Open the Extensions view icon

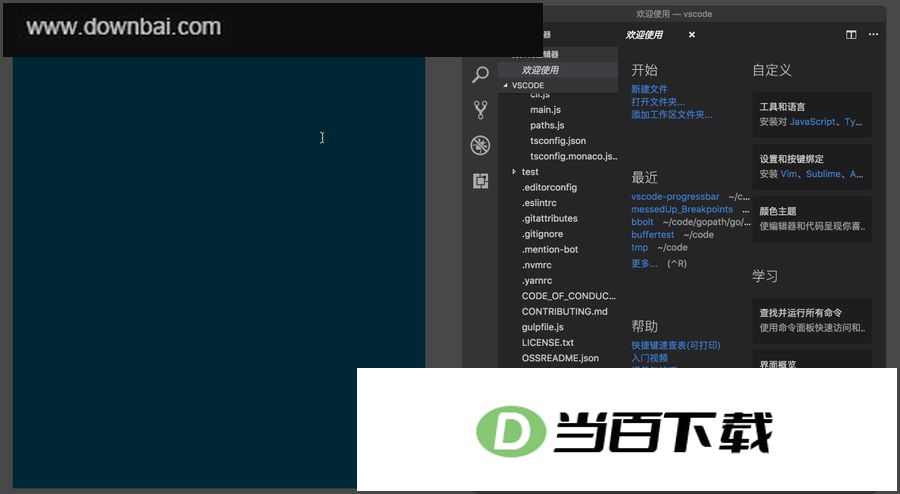coord(480,181)
